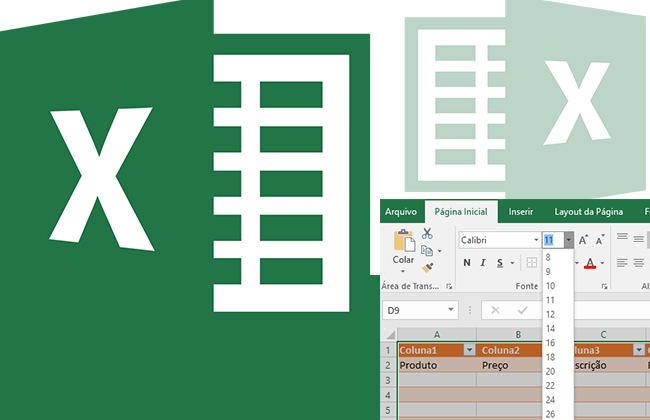Click the center align icon

point(638,262)
